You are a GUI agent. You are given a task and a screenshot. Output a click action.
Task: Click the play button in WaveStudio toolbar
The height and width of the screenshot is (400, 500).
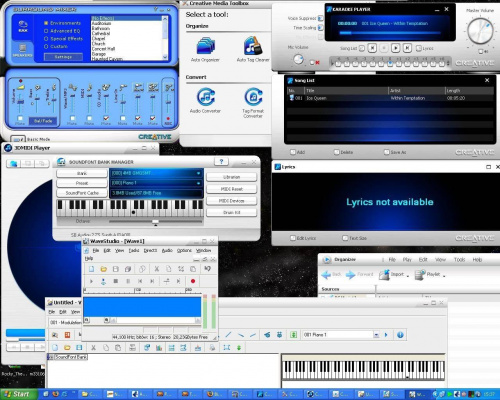91,281
